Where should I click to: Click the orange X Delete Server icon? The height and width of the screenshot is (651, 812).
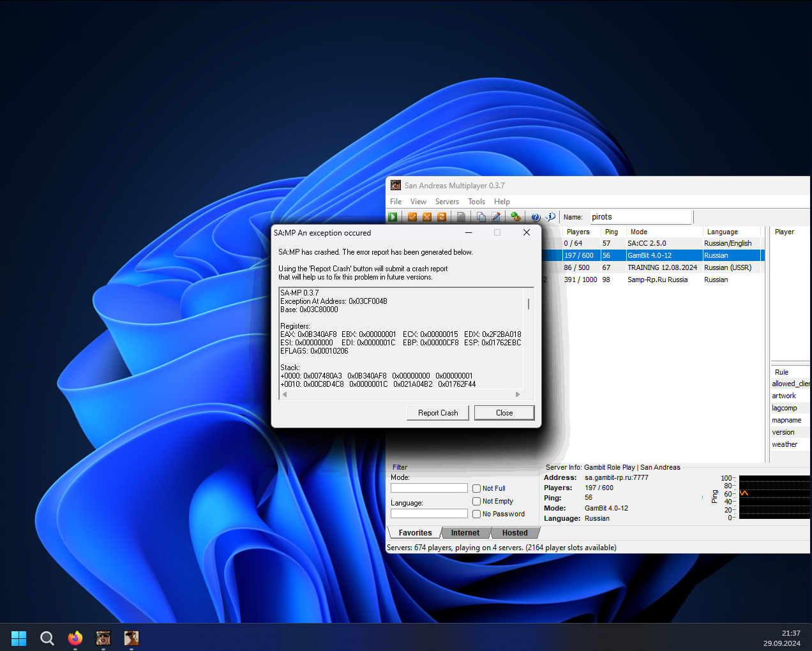tap(427, 217)
